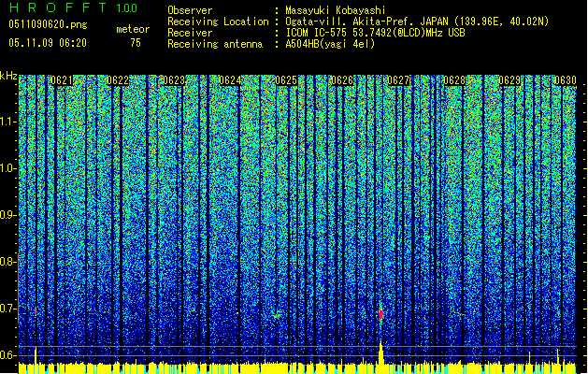This screenshot has height=374, width=588.
Task: Click the 1.1 kHz axis tick label
Action: point(8,122)
